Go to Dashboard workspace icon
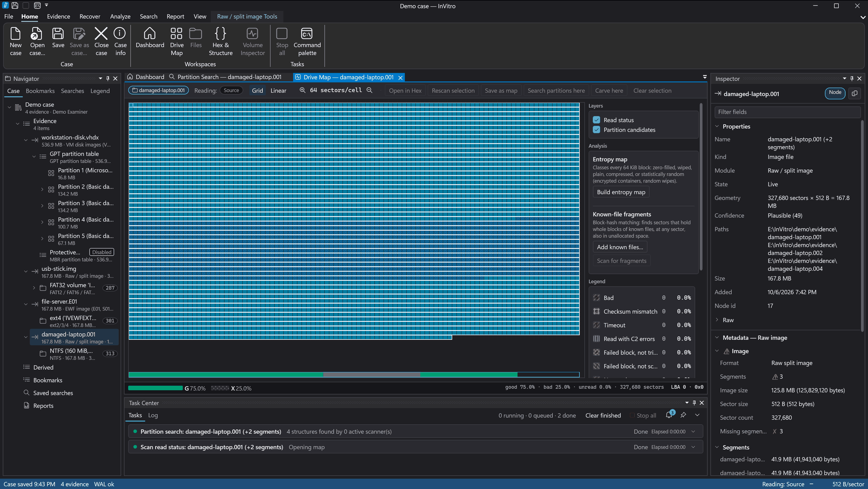 click(x=150, y=38)
